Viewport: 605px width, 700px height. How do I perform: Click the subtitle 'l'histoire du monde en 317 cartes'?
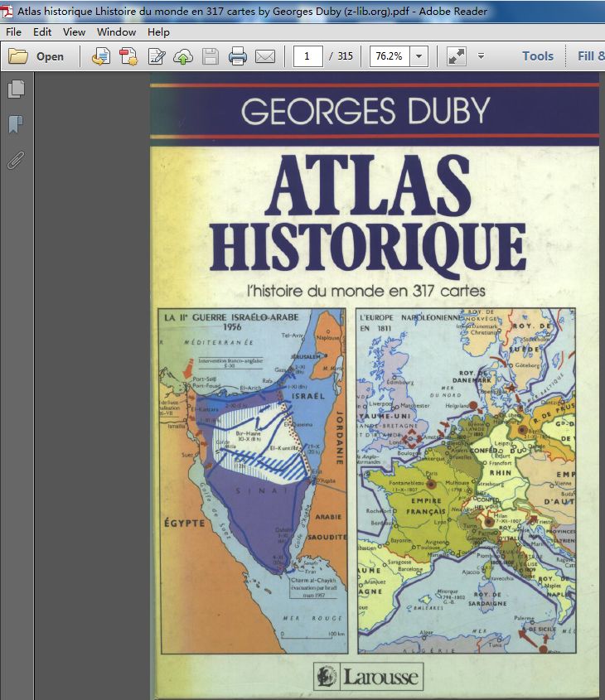(x=366, y=291)
